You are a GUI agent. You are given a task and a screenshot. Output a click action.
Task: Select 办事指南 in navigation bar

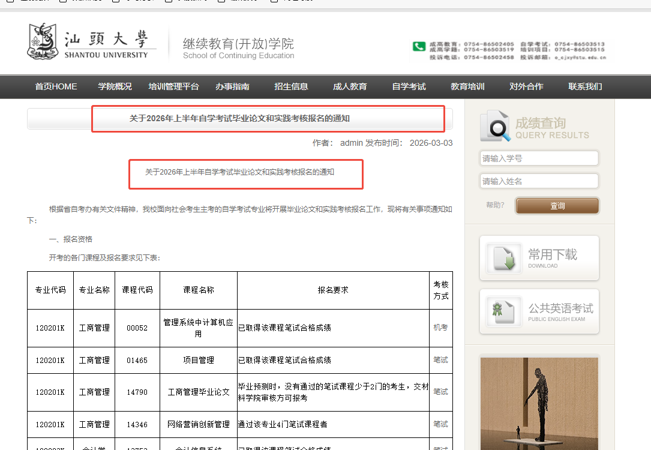pos(232,87)
